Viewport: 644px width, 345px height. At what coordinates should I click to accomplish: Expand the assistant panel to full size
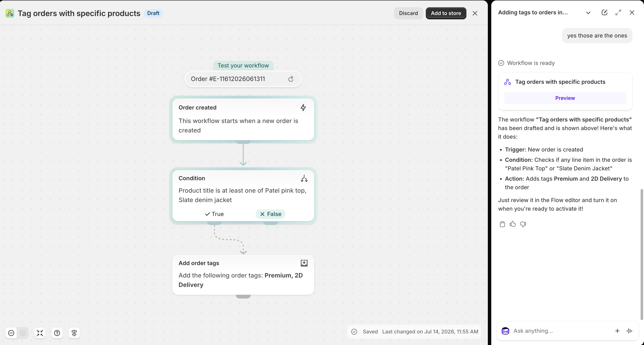click(618, 12)
